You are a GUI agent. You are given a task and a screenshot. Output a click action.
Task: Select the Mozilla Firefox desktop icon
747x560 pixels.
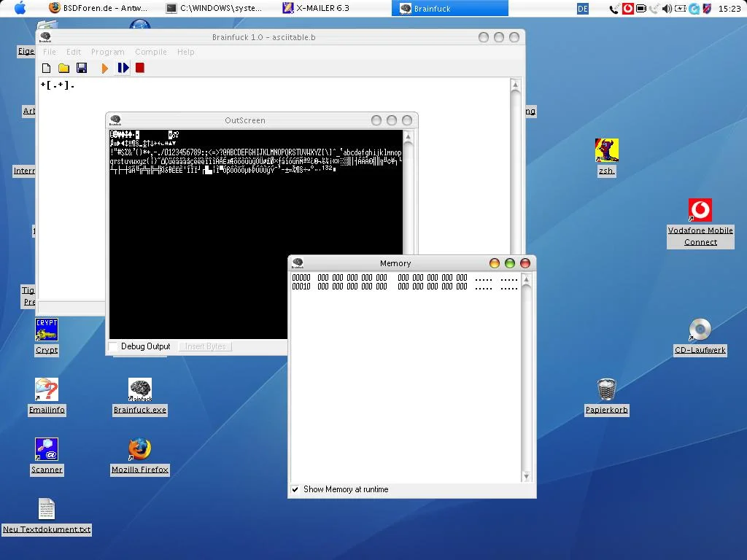[140, 456]
